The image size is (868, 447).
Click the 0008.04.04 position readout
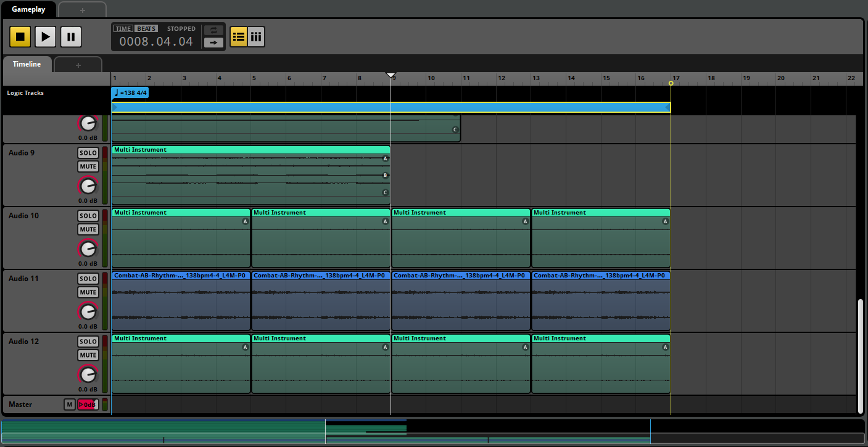click(x=156, y=42)
